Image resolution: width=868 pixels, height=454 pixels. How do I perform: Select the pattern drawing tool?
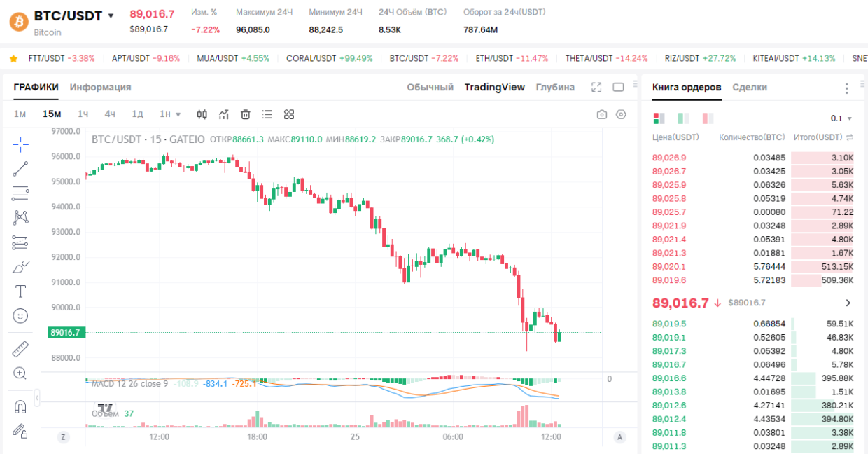(x=20, y=217)
